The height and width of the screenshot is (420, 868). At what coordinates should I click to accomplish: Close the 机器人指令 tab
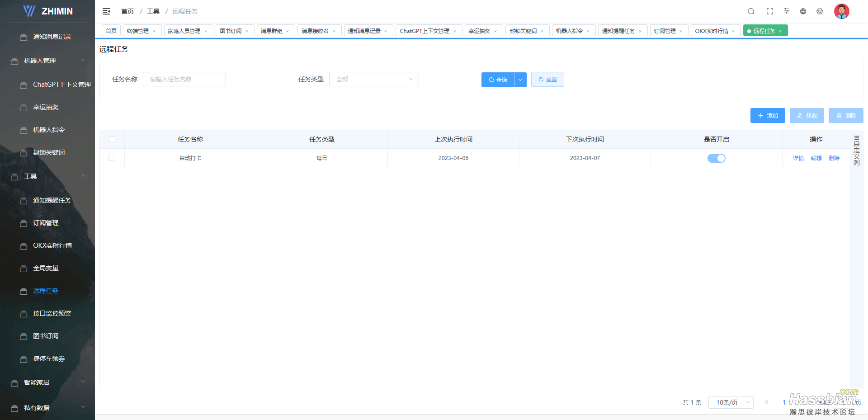(588, 31)
